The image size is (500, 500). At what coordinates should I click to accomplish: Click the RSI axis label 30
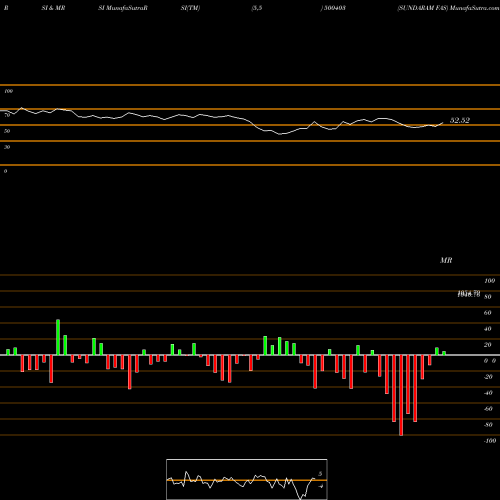(7, 147)
